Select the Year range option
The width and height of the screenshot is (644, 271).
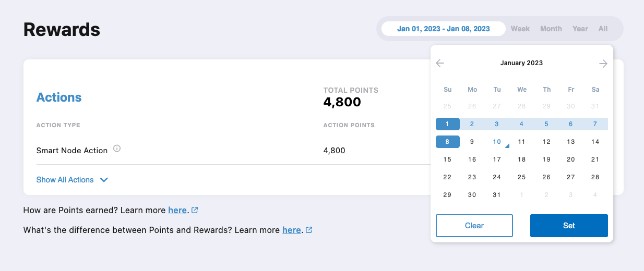[580, 29]
